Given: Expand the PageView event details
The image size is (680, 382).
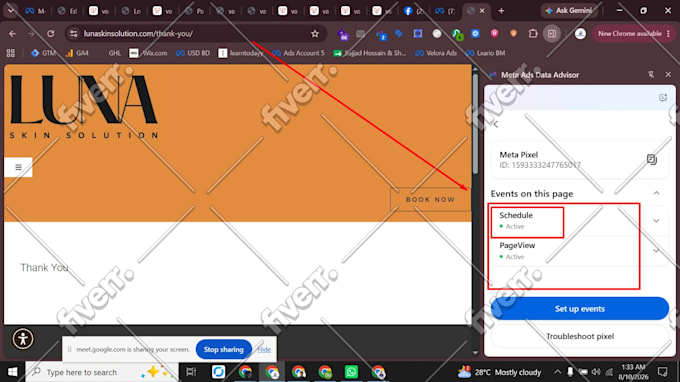Looking at the screenshot, I should (x=656, y=251).
